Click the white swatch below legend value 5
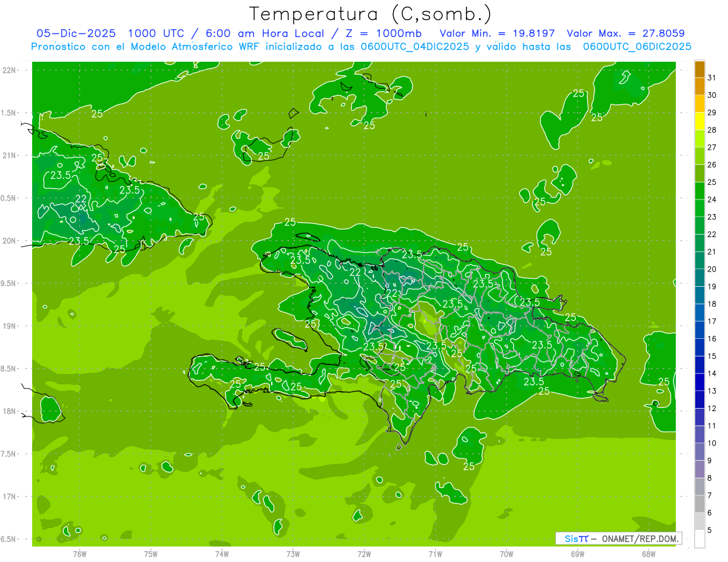 [699, 539]
